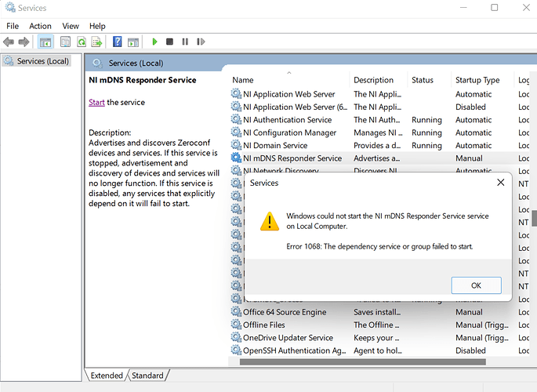Click gear icon of NI Domain Service
This screenshot has height=392, width=537.
(236, 145)
